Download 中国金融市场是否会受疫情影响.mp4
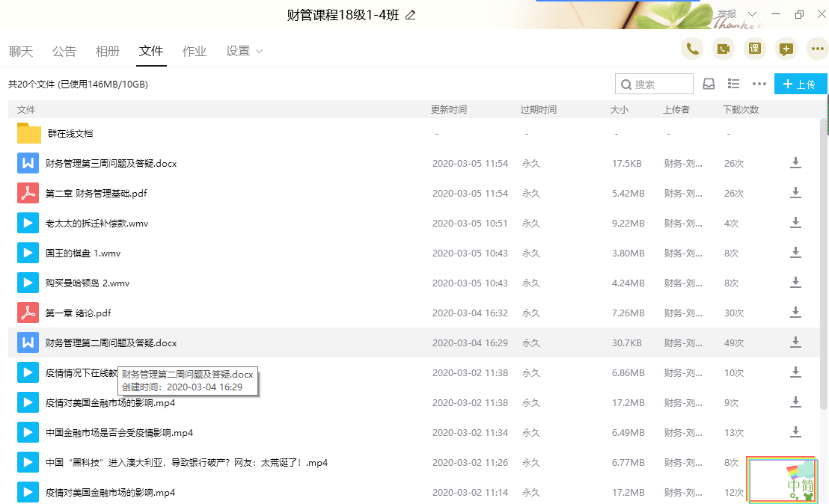 [795, 432]
